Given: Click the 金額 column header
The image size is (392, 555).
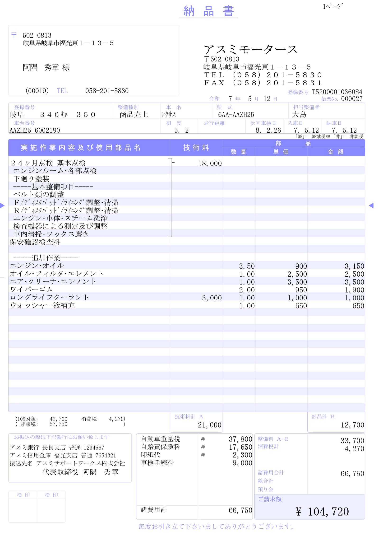Looking at the screenshot, I should [336, 152].
